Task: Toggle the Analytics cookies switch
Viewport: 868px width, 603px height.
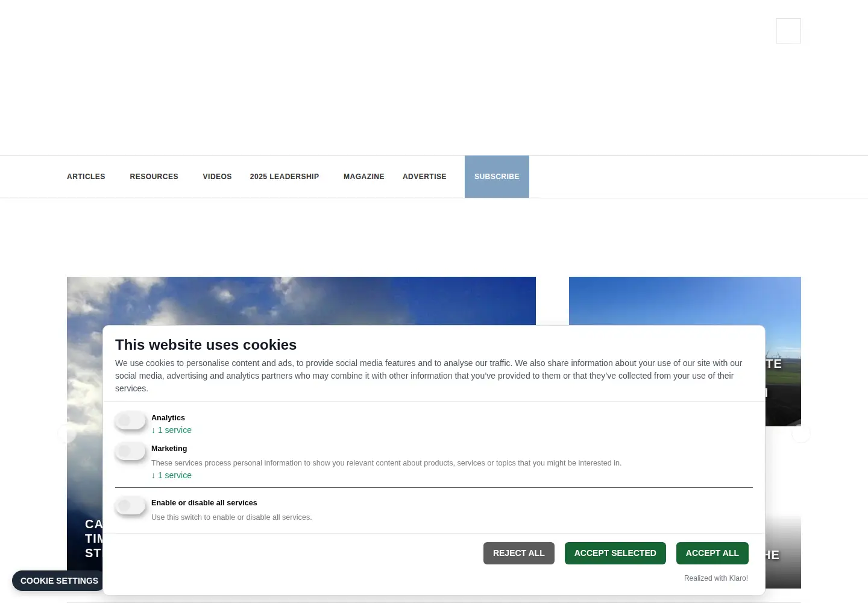Action: 130,420
